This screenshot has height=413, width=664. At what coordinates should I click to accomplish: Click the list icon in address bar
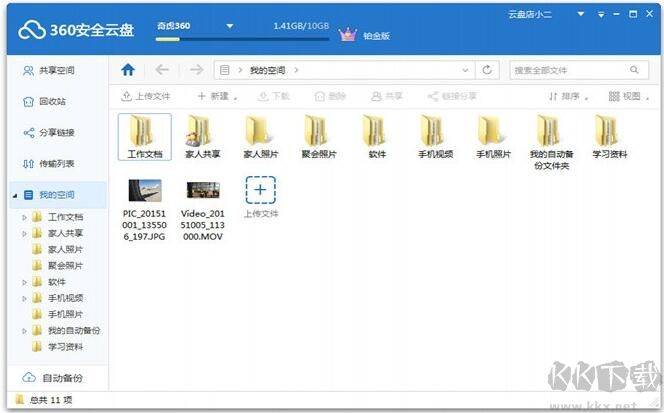(225, 70)
